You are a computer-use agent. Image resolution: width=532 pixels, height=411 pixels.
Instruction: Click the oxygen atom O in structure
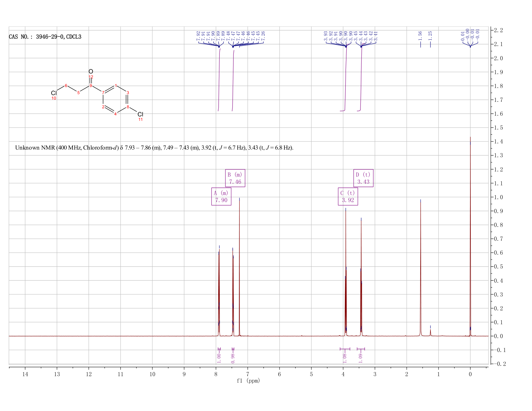point(91,72)
